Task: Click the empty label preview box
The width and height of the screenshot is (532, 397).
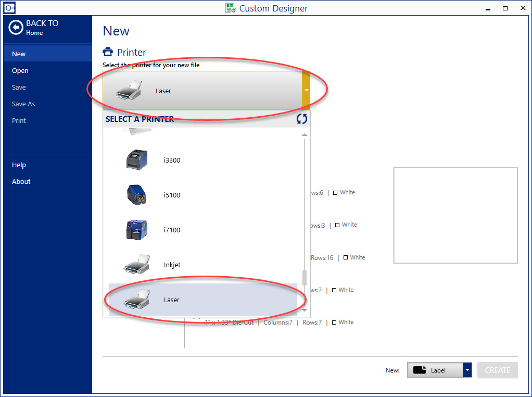Action: pyautogui.click(x=455, y=215)
